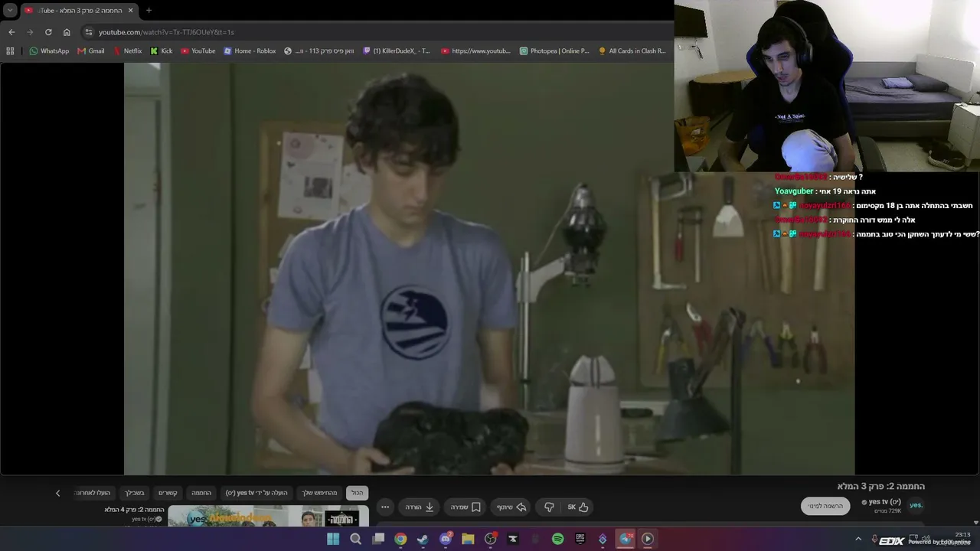Open the Chrome apps grid shortcut
Screen dimensions: 980x551
point(10,51)
